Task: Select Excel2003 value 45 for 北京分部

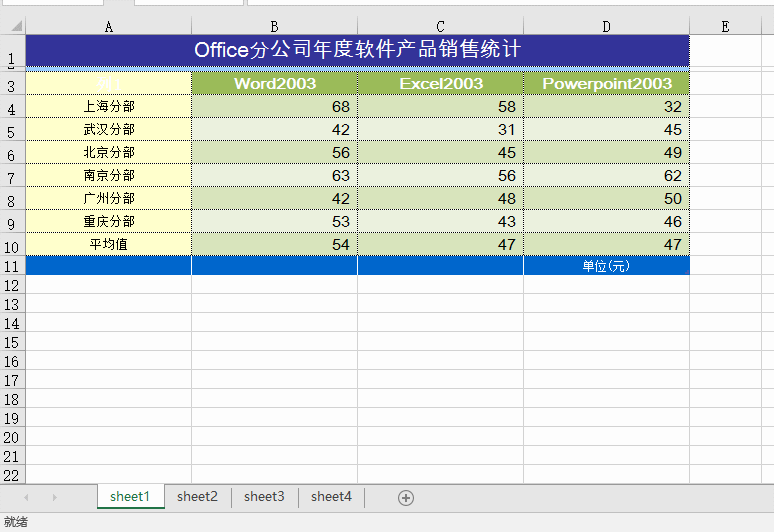Action: [x=440, y=152]
